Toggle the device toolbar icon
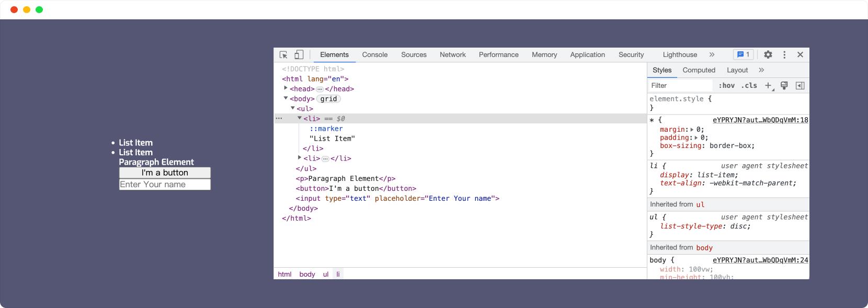The image size is (868, 308). pyautogui.click(x=299, y=55)
